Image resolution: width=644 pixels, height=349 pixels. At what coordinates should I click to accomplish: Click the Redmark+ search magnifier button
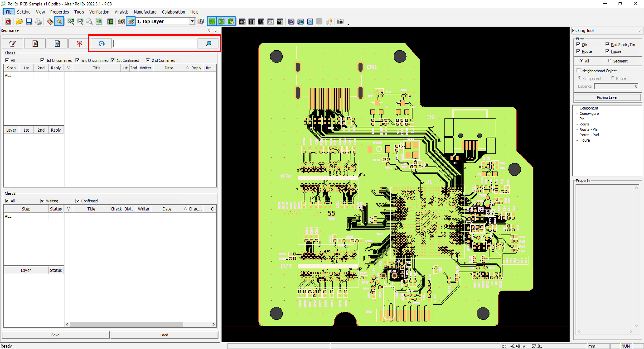pos(208,43)
